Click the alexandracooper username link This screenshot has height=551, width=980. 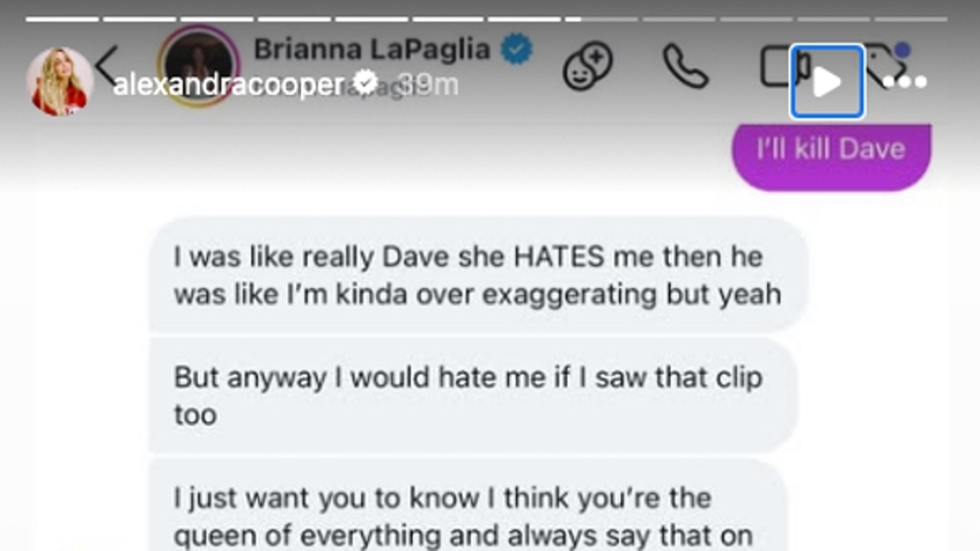click(x=229, y=85)
